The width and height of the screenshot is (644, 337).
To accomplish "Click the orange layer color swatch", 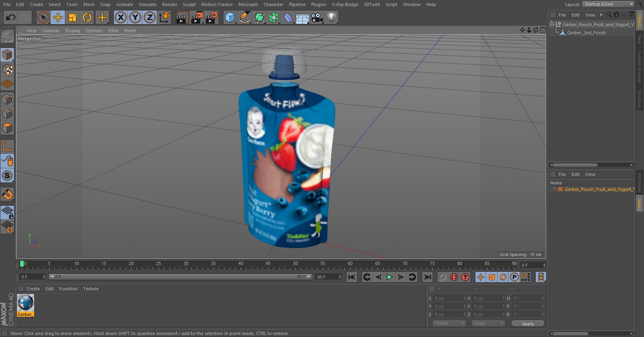I will coord(560,189).
